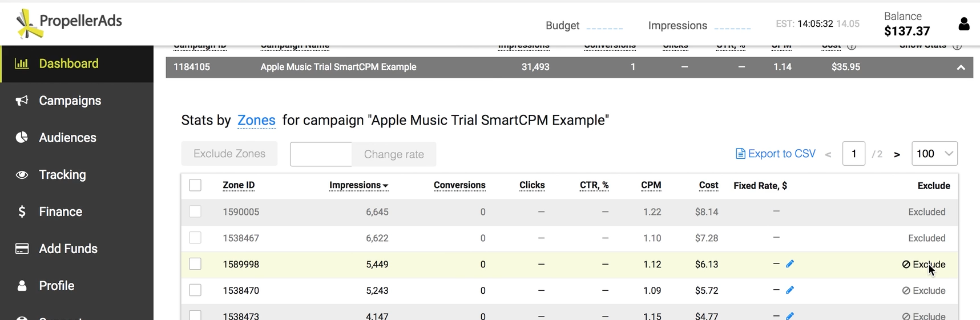Click the PropellerAds logo

coord(69,24)
